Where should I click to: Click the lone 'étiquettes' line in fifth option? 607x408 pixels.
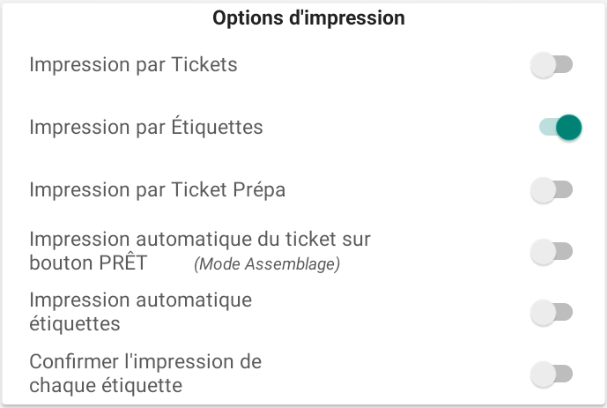point(75,324)
